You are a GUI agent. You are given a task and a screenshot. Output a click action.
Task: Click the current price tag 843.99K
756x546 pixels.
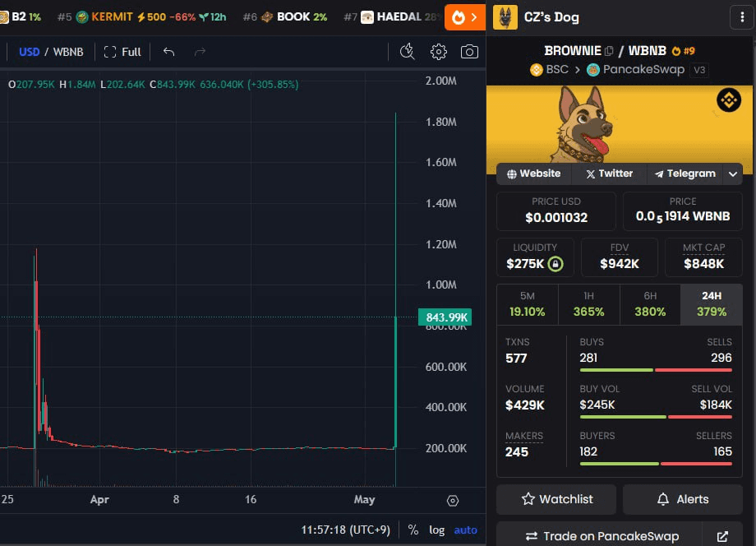[x=445, y=317]
